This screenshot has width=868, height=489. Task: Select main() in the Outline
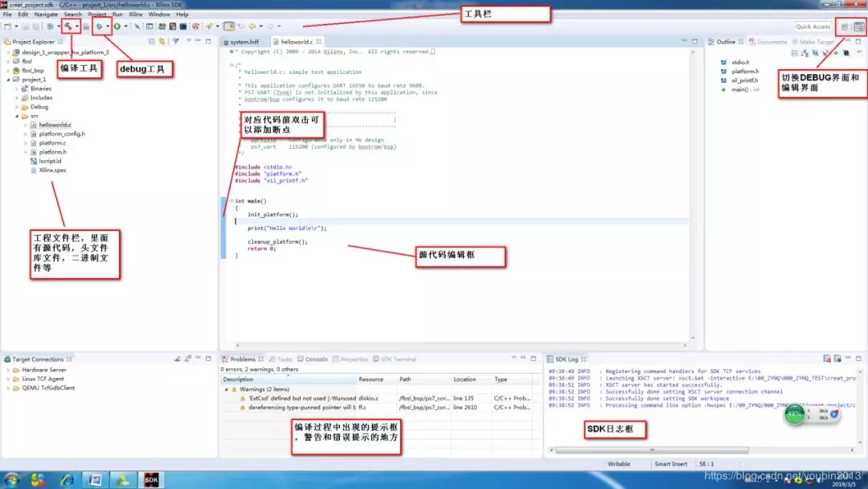pos(740,89)
